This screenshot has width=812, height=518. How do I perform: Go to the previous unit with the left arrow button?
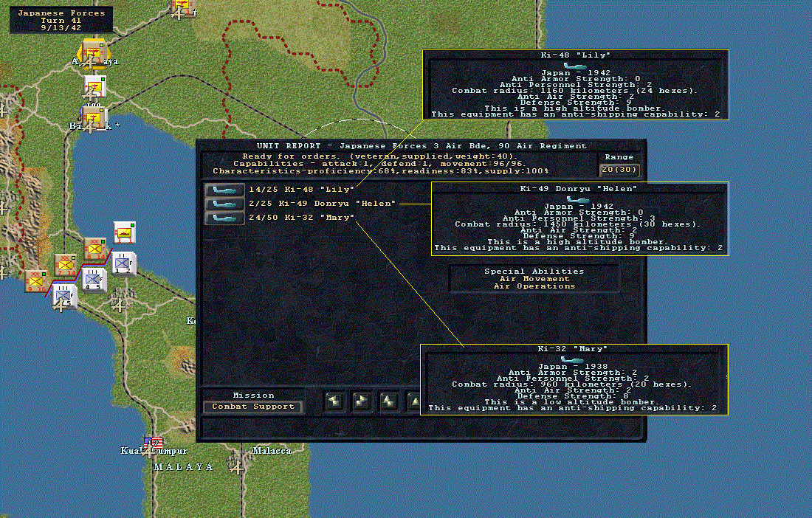coord(334,401)
